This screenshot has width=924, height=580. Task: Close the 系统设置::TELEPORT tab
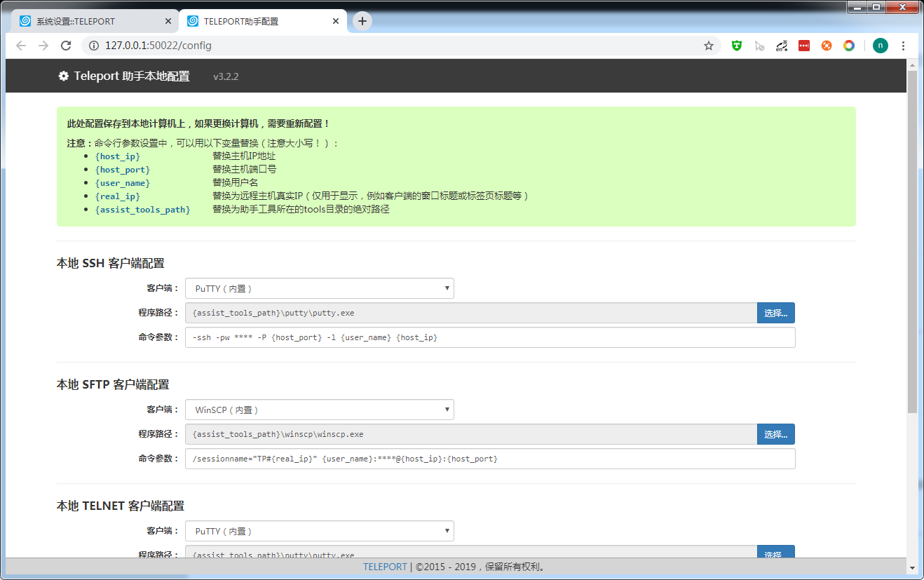(x=168, y=21)
